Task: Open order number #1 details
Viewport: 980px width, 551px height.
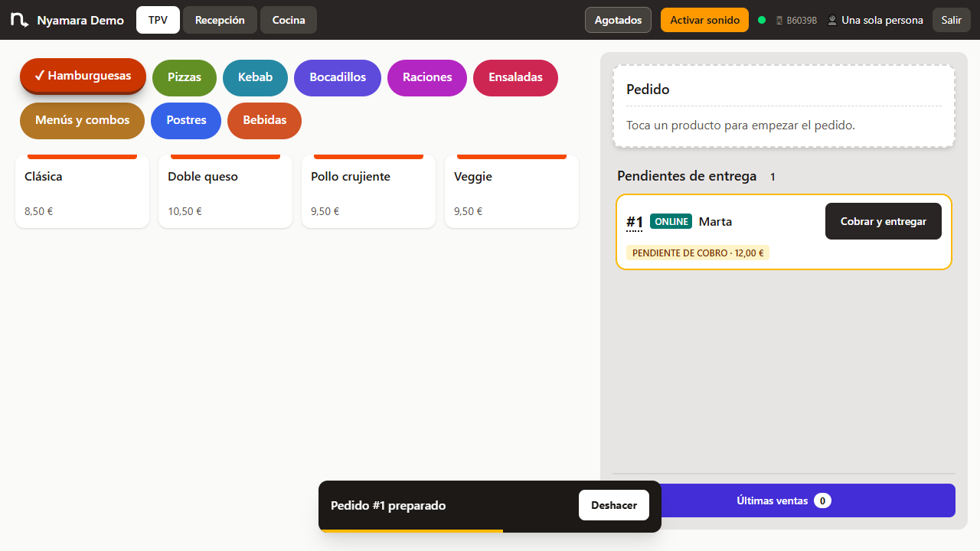Action: (635, 222)
